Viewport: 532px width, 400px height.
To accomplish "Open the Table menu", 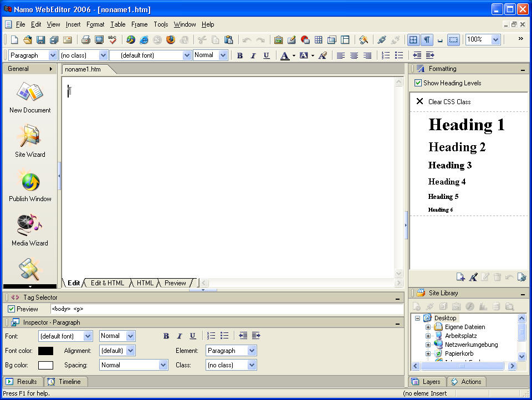I will tap(117, 24).
